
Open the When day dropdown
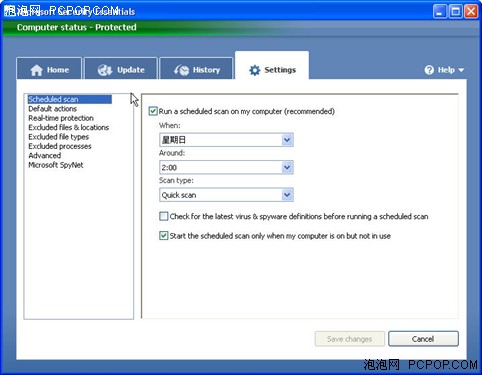pyautogui.click(x=226, y=140)
